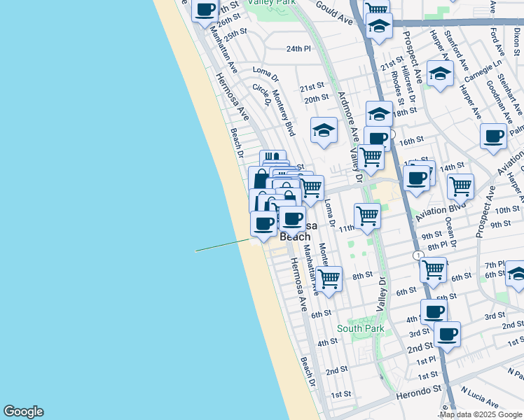Screen dimensions: 524x420
Task: Click the school marker beside 18th St
Action: pos(379,113)
